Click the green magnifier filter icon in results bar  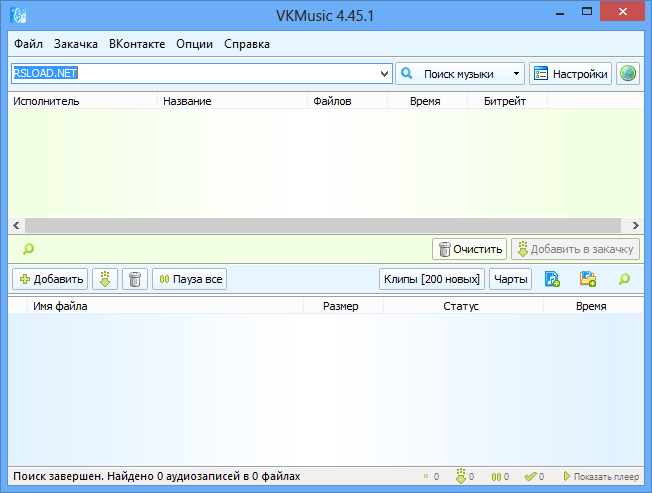click(28, 249)
